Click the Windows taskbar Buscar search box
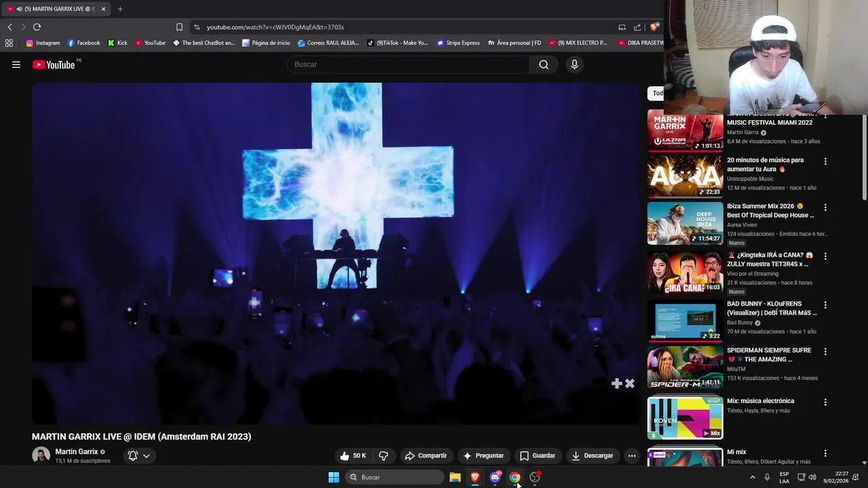The height and width of the screenshot is (488, 868). (394, 477)
